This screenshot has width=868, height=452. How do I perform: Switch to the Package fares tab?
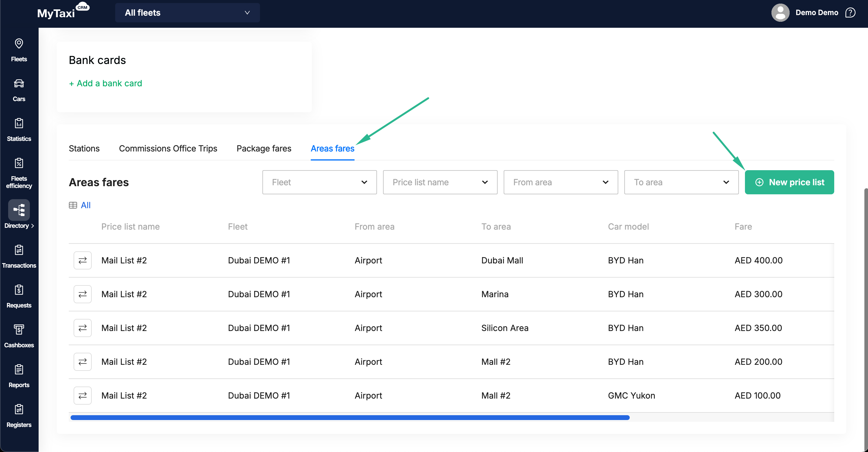click(264, 148)
